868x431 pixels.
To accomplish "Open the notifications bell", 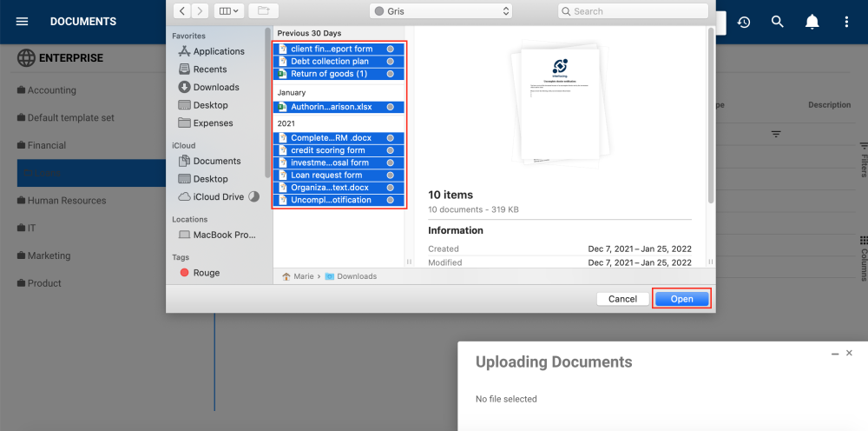I will (812, 22).
